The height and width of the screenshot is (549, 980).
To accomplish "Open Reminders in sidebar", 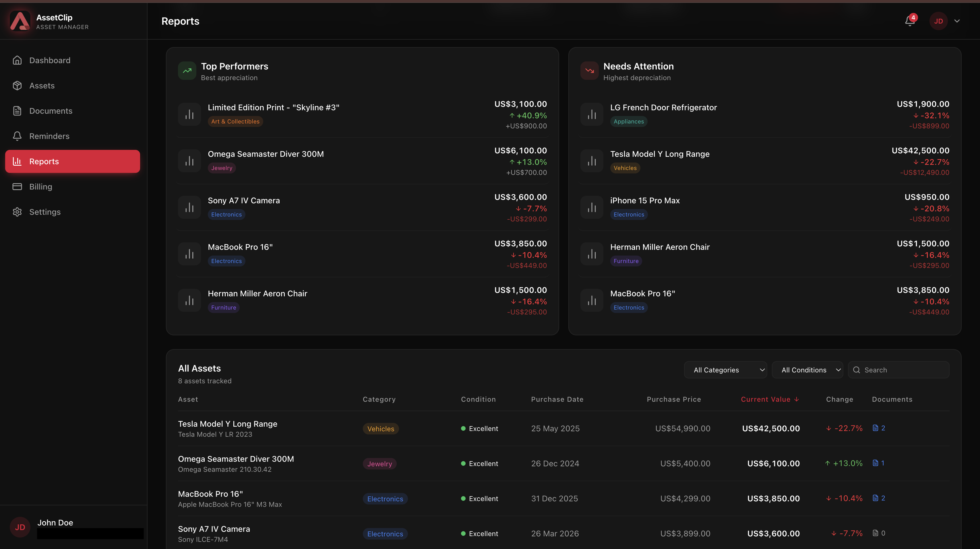I will [73, 136].
